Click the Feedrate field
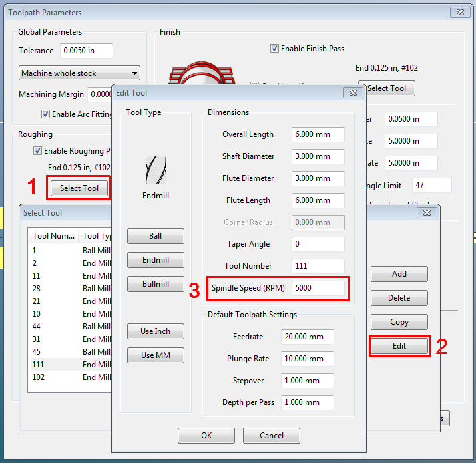This screenshot has height=463, width=476. [x=307, y=337]
